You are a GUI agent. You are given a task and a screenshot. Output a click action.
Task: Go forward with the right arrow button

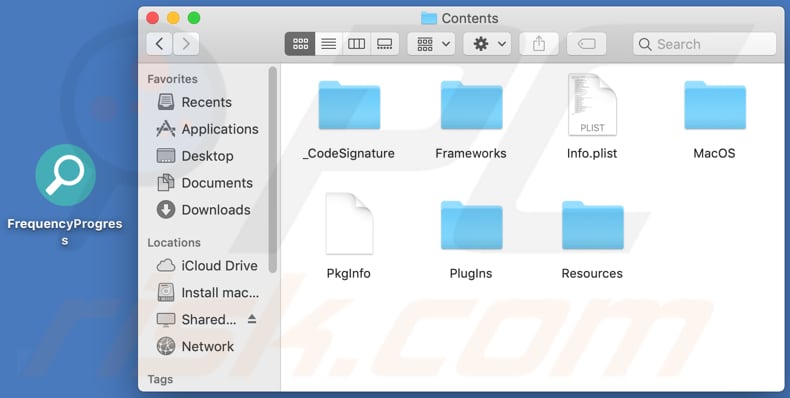pyautogui.click(x=186, y=44)
